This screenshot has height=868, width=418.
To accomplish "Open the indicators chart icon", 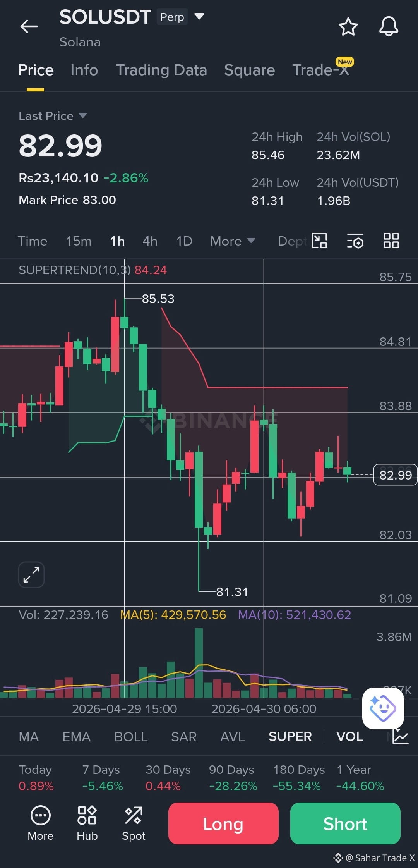I will tap(401, 737).
